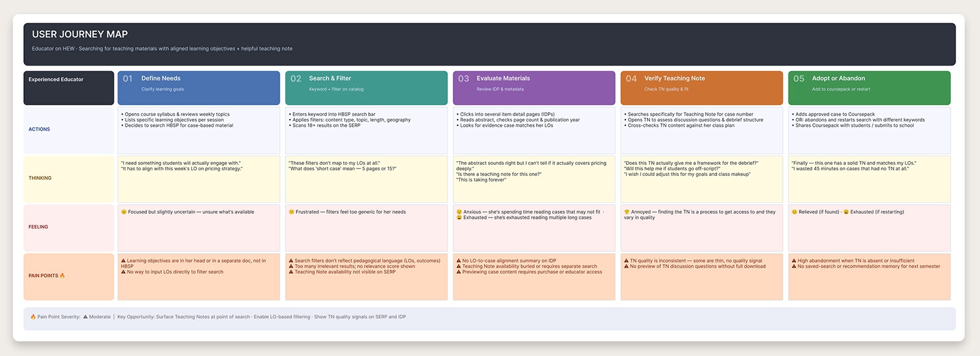This screenshot has height=356, width=980.
Task: Click 'Pain Point Severity:' label in the footer
Action: [59, 317]
